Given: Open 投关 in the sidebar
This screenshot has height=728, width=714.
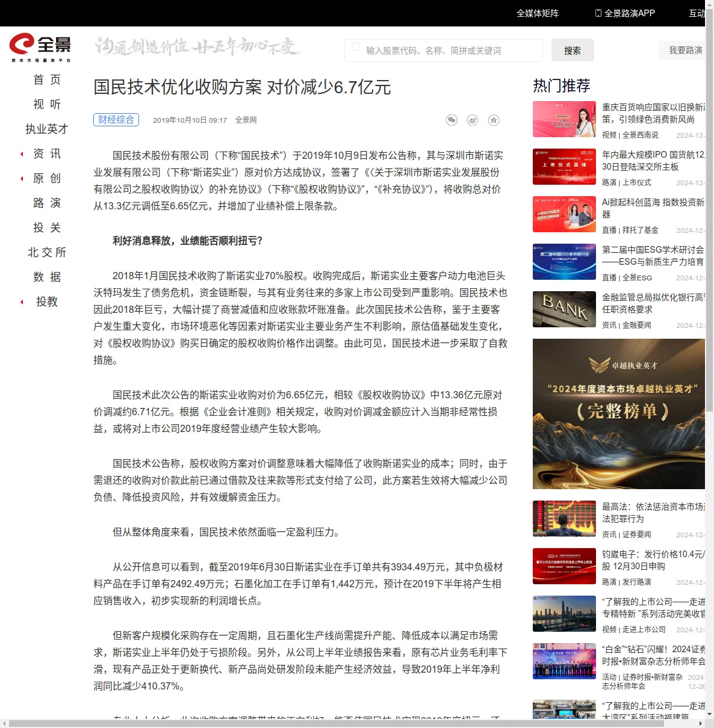Looking at the screenshot, I should coord(47,228).
